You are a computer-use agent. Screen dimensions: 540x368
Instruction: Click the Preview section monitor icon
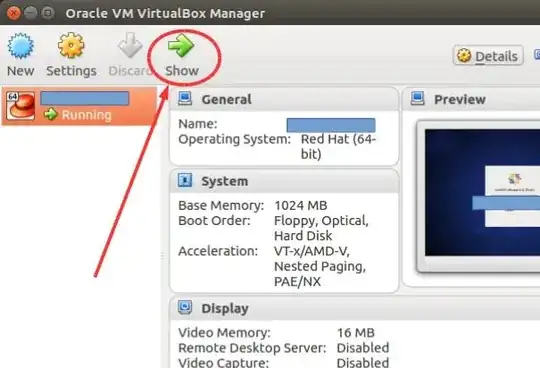tap(417, 98)
